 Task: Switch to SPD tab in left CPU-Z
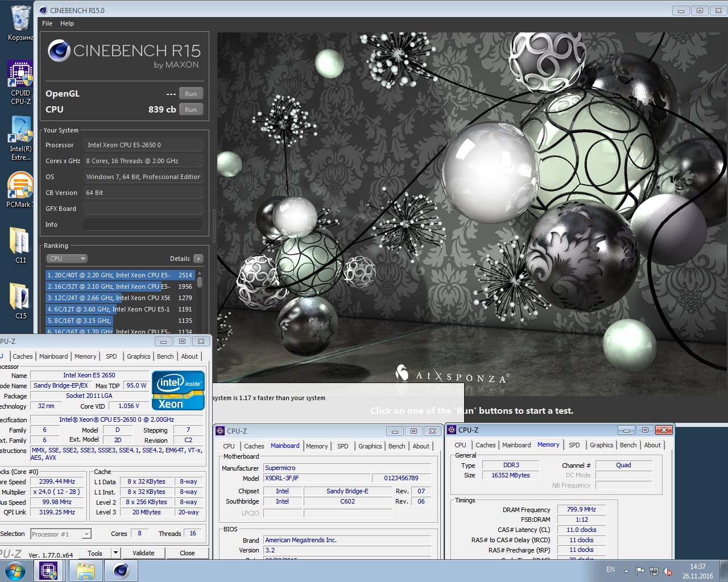111,356
